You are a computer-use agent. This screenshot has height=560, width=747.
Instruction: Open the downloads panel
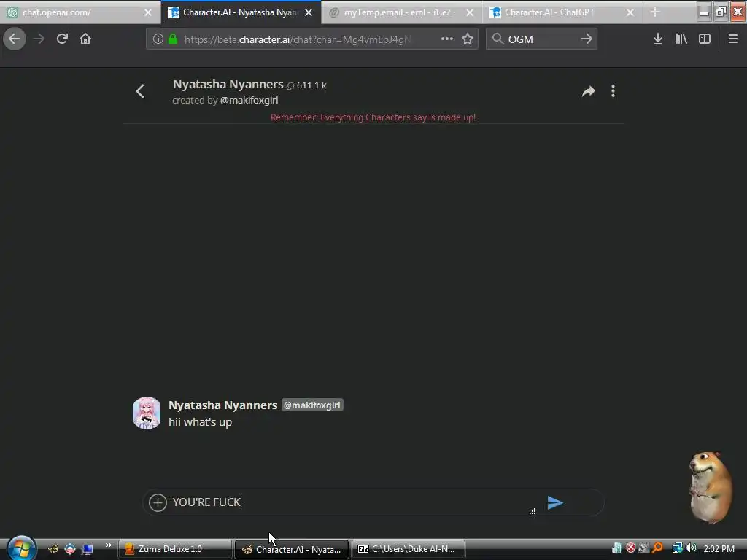pyautogui.click(x=657, y=39)
